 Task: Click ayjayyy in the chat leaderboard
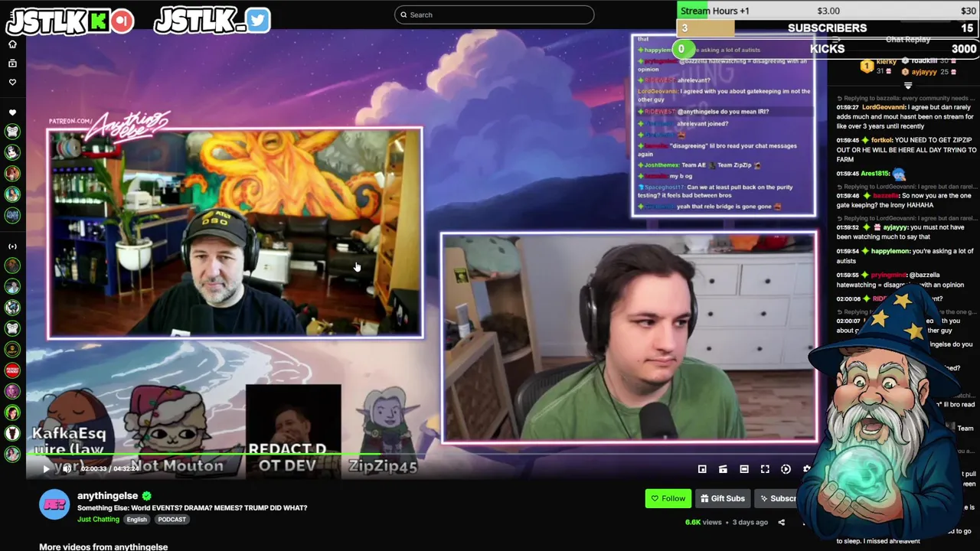click(x=923, y=72)
